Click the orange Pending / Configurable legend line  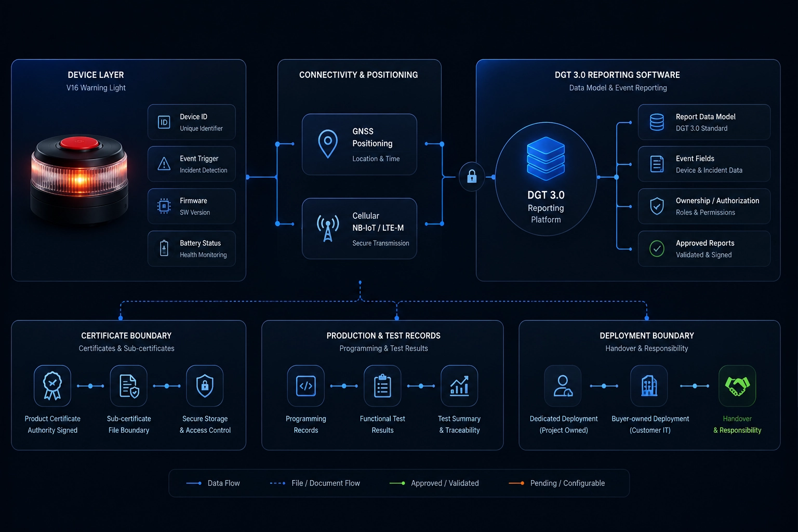[516, 483]
